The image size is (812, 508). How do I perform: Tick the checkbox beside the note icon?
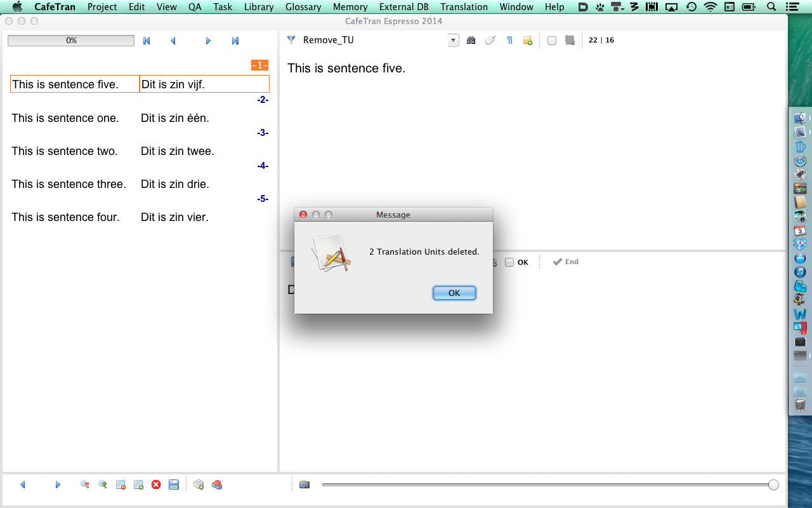[x=552, y=41]
